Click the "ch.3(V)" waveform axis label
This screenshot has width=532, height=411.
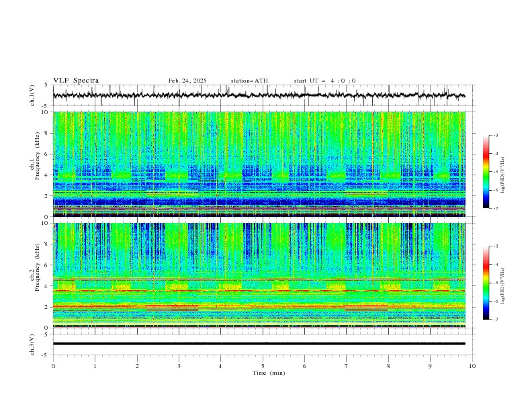32,345
